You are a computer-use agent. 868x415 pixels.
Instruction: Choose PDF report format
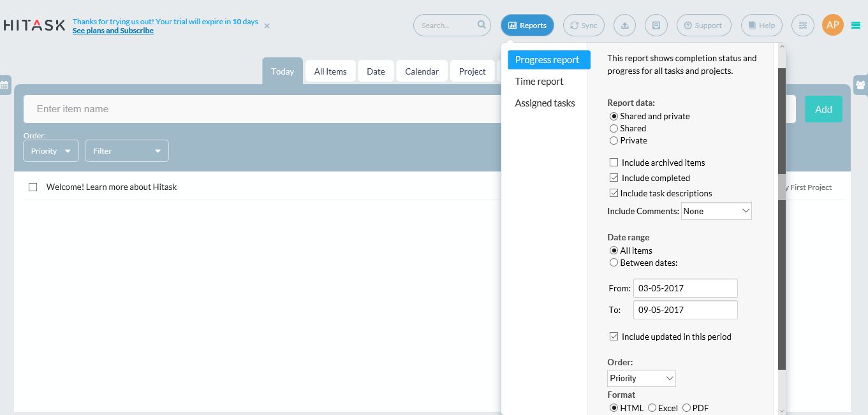(686, 408)
